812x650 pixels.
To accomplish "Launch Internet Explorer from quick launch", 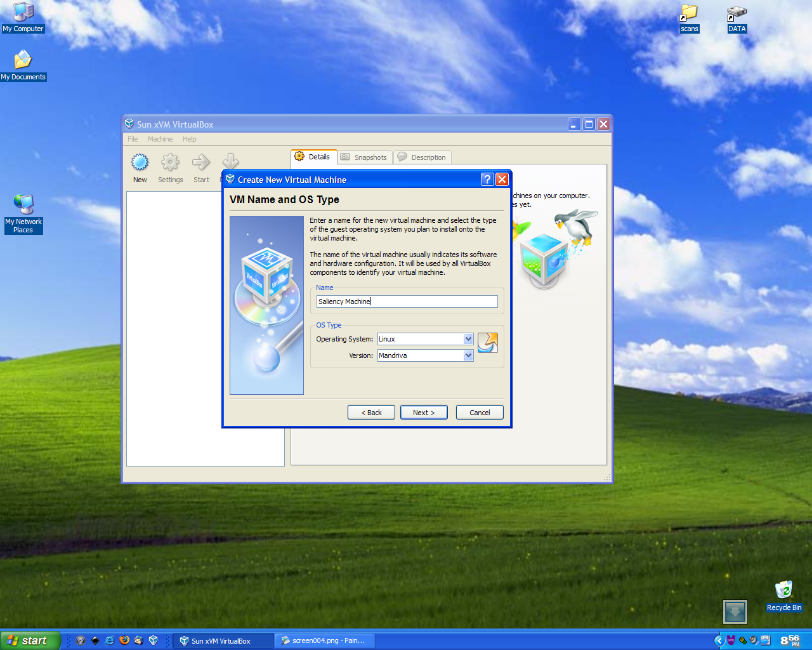I will (110, 640).
